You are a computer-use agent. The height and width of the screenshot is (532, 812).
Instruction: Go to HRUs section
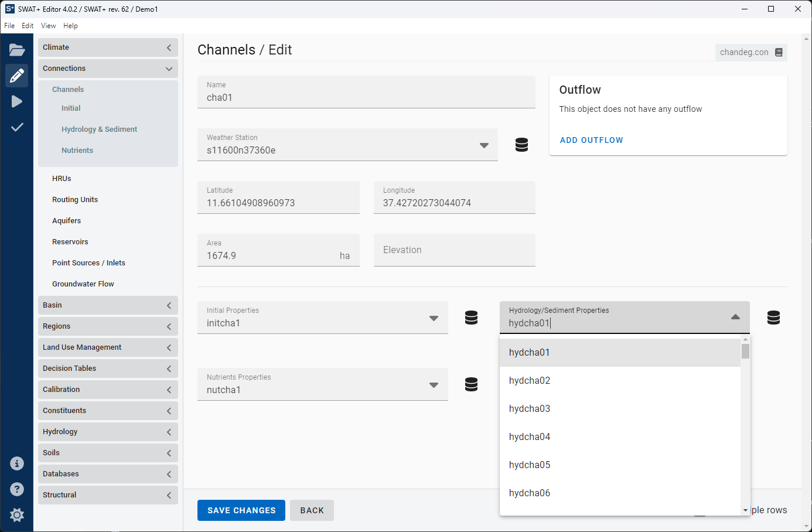click(x=62, y=179)
